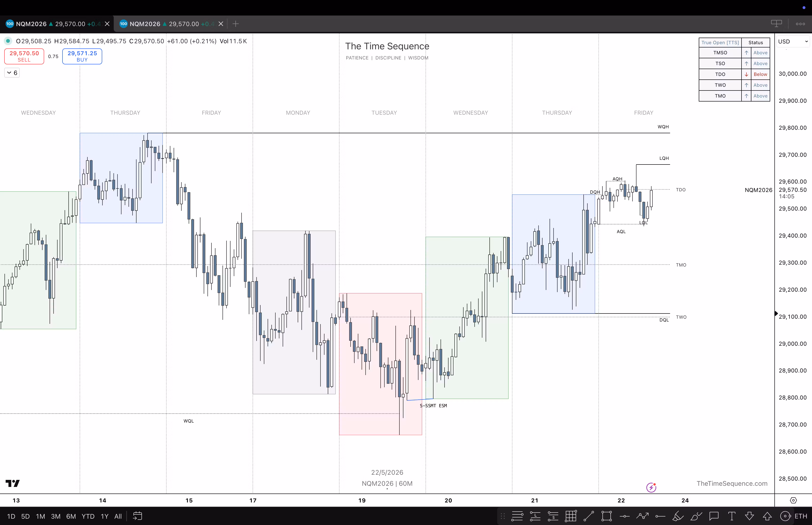The image size is (812, 525).
Task: Set the range to 5D
Action: tap(25, 516)
